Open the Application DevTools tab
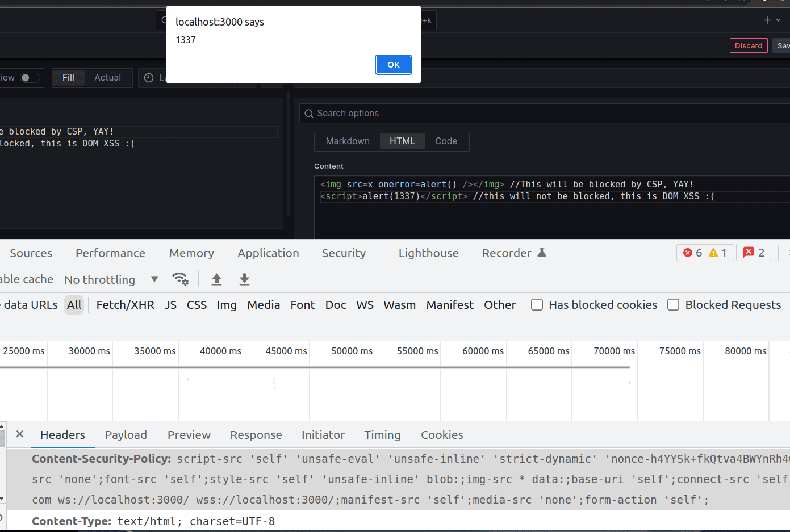Image resolution: width=790 pixels, height=532 pixels. pos(268,253)
